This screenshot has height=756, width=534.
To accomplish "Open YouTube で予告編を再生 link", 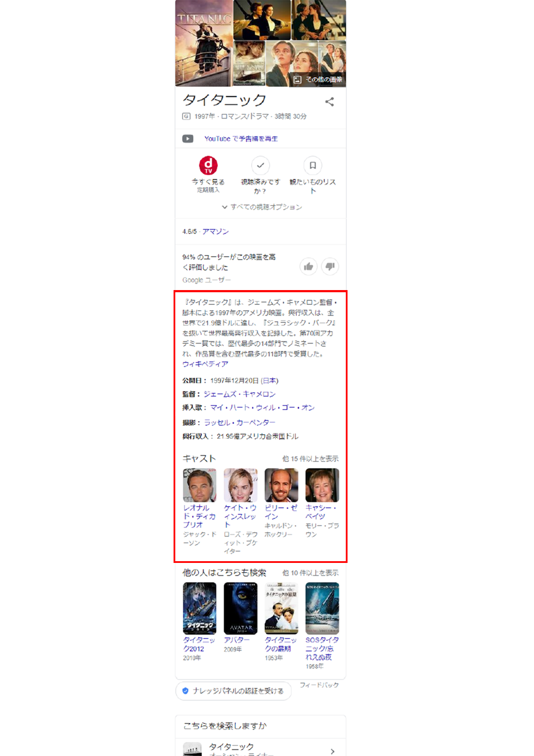I will click(241, 139).
